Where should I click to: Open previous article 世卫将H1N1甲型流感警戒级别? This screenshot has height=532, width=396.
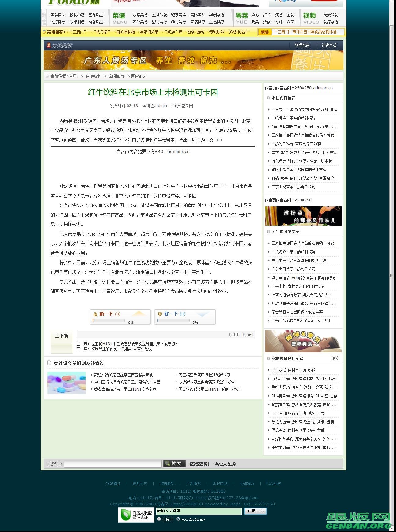134,344
